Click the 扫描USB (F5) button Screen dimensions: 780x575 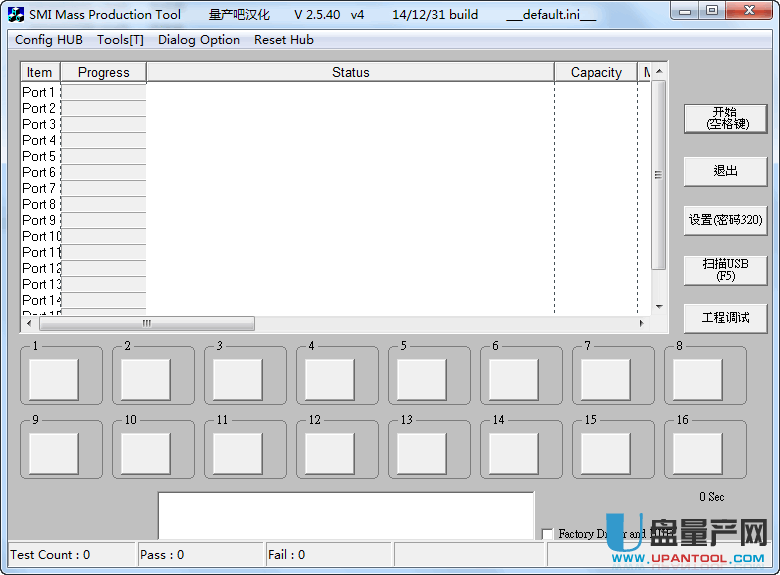pyautogui.click(x=725, y=269)
